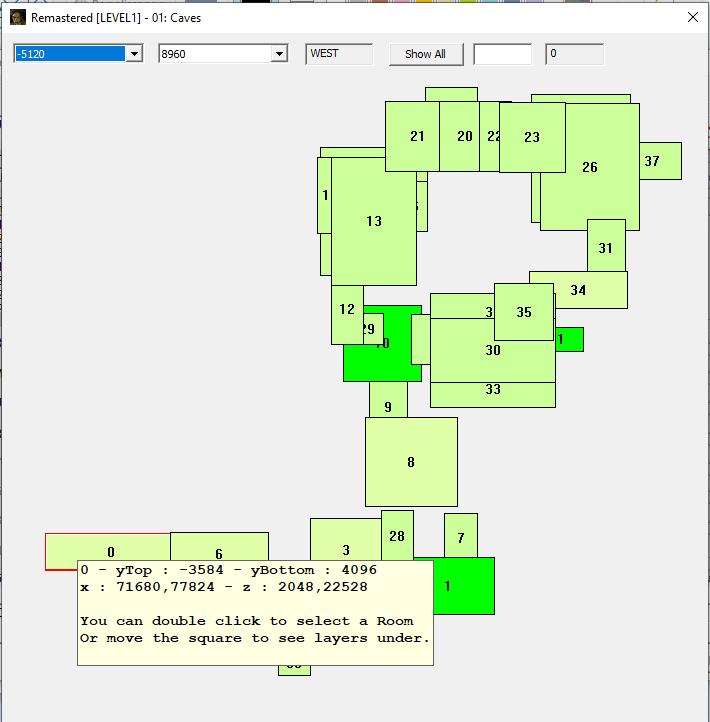Click 'You can double click to select a Room' text
The height and width of the screenshot is (722, 710).
tap(247, 621)
